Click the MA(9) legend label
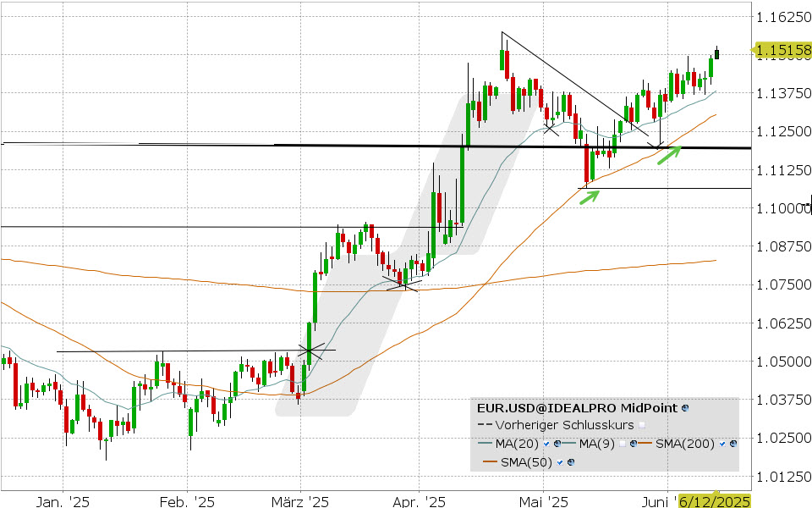Viewport: 812px width, 508px height. 597,444
